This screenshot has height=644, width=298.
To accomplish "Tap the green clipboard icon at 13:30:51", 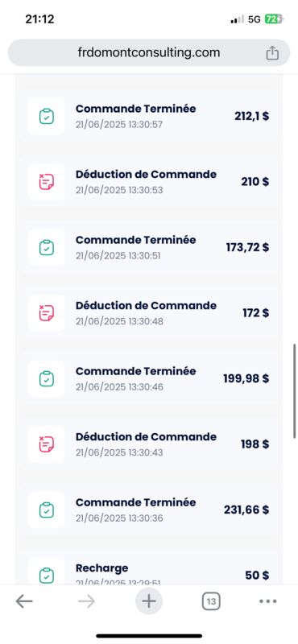I will click(x=47, y=248).
